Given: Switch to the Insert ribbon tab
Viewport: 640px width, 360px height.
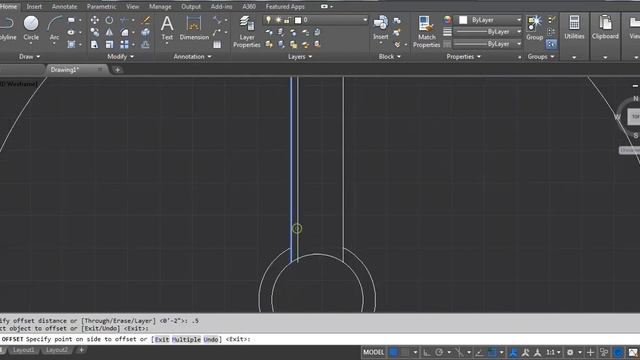Looking at the screenshot, I should tap(34, 7).
